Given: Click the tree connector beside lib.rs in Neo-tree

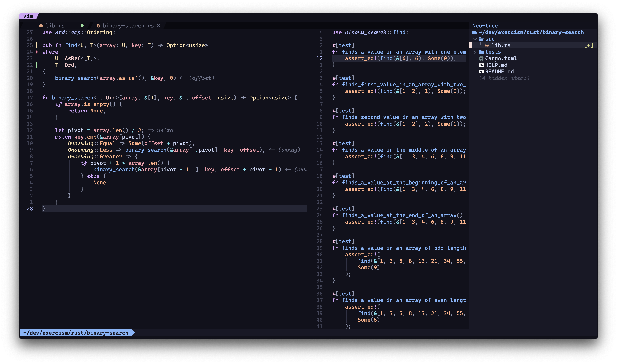Looking at the screenshot, I should (481, 44).
